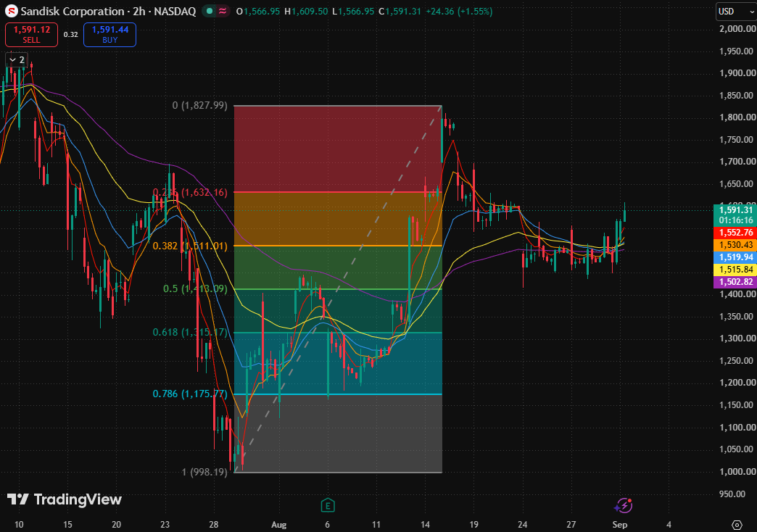
Task: Click the 1,591.12 SELL button
Action: click(x=31, y=35)
